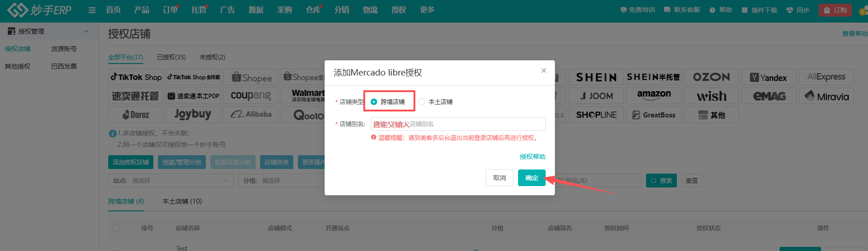Tick the select-all checkbox in table header
Screen dimensions: 868x251
117,228
